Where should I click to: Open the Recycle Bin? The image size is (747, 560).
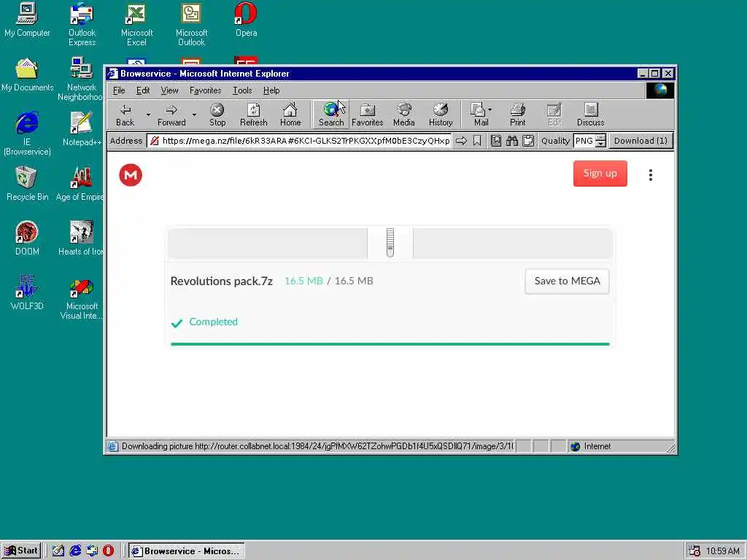click(x=27, y=183)
